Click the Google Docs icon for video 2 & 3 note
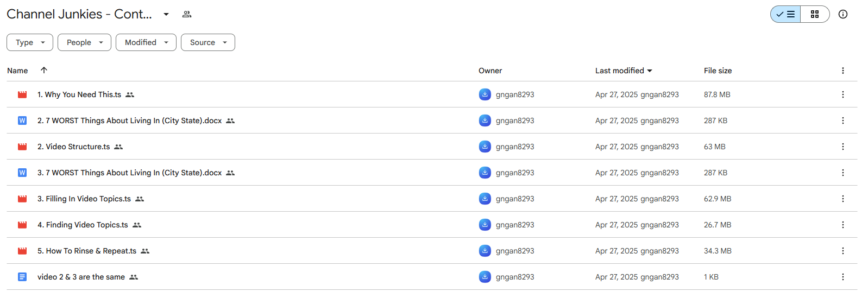This screenshot has width=868, height=298. click(22, 277)
